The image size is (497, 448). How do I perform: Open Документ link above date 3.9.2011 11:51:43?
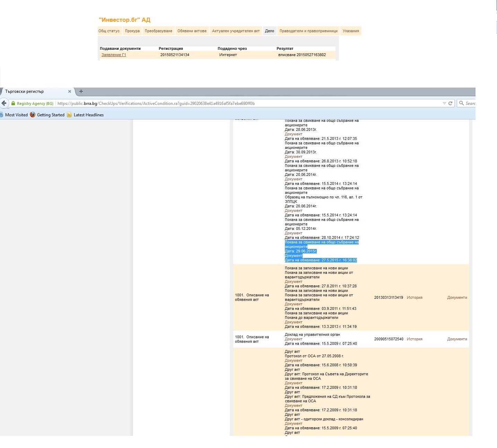point(294,304)
